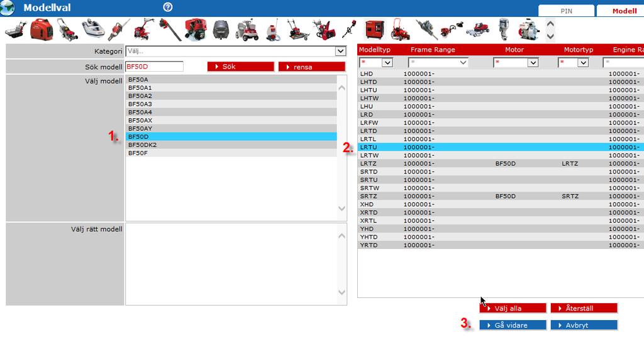Image resolution: width=644 pixels, height=337 pixels.
Task: Focus the Sök modell input field
Action: pyautogui.click(x=155, y=67)
